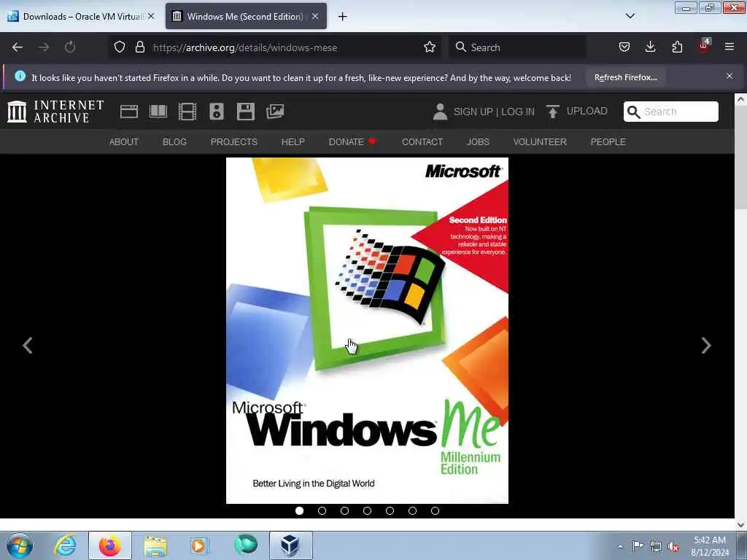Image resolution: width=747 pixels, height=560 pixels.
Task: Select the fifth carousel dot
Action: click(x=390, y=510)
